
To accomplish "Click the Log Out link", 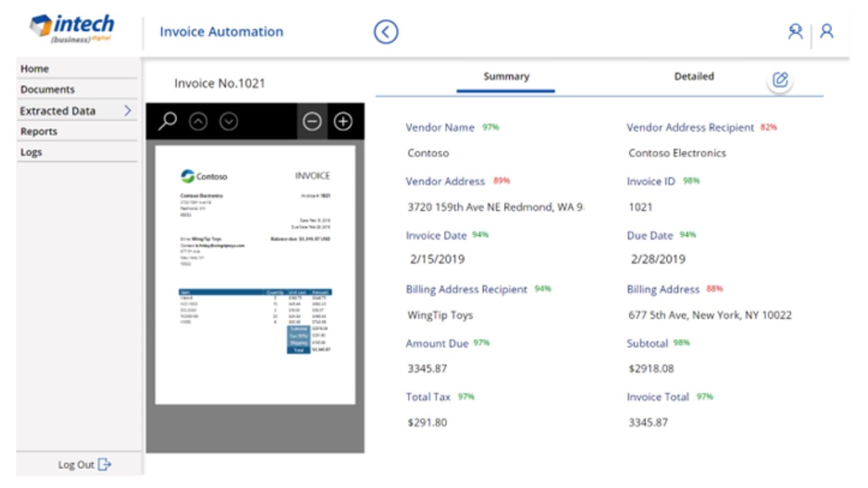I will [x=76, y=465].
